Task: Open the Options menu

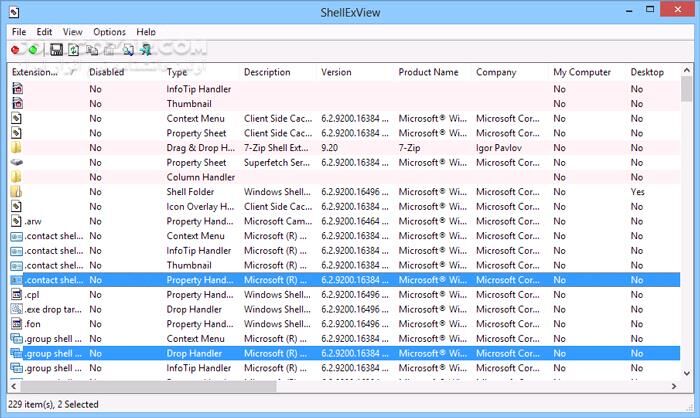Action: pyautogui.click(x=109, y=32)
